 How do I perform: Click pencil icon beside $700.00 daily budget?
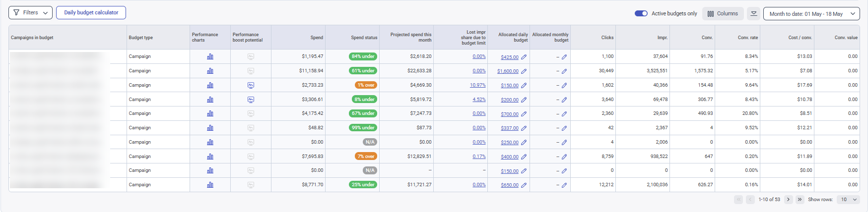[524, 114]
